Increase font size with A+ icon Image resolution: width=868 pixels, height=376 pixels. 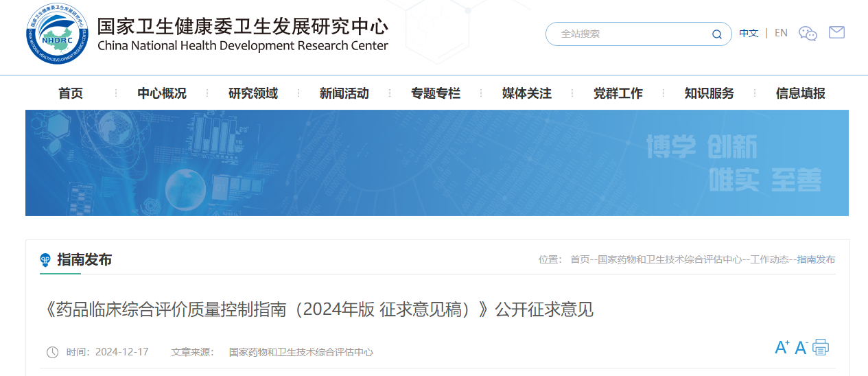coord(782,348)
